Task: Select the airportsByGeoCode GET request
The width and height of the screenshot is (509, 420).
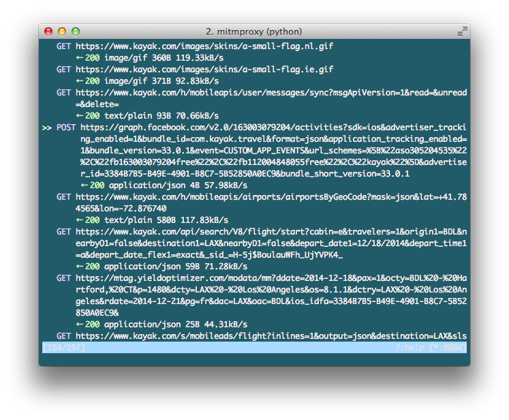Action: coord(262,202)
